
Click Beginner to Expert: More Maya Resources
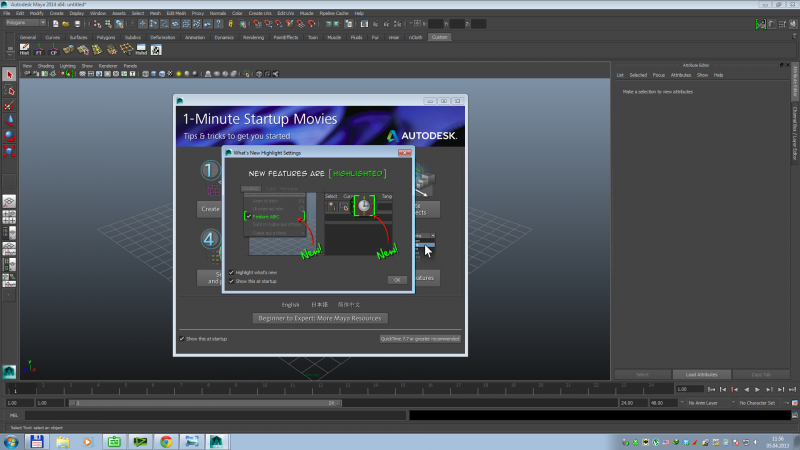(320, 318)
